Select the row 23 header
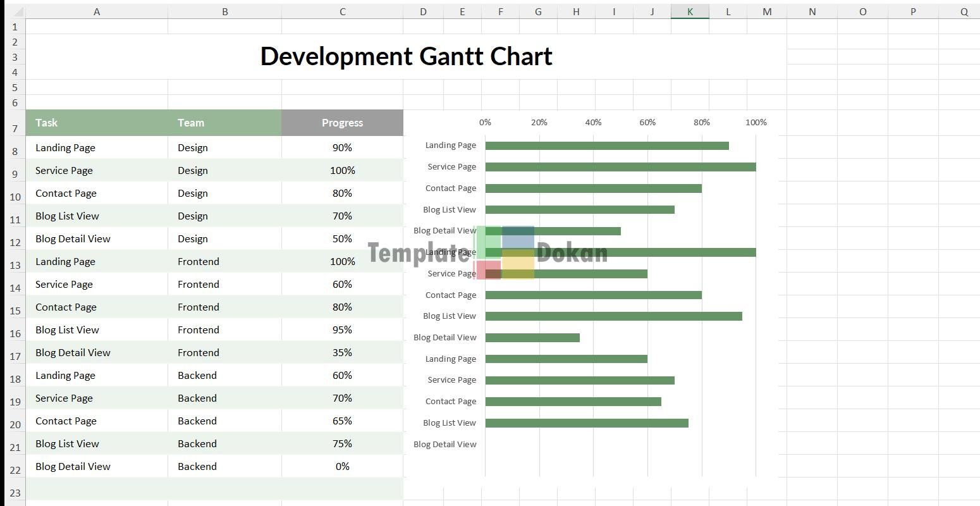The height and width of the screenshot is (506, 980). pos(15,493)
